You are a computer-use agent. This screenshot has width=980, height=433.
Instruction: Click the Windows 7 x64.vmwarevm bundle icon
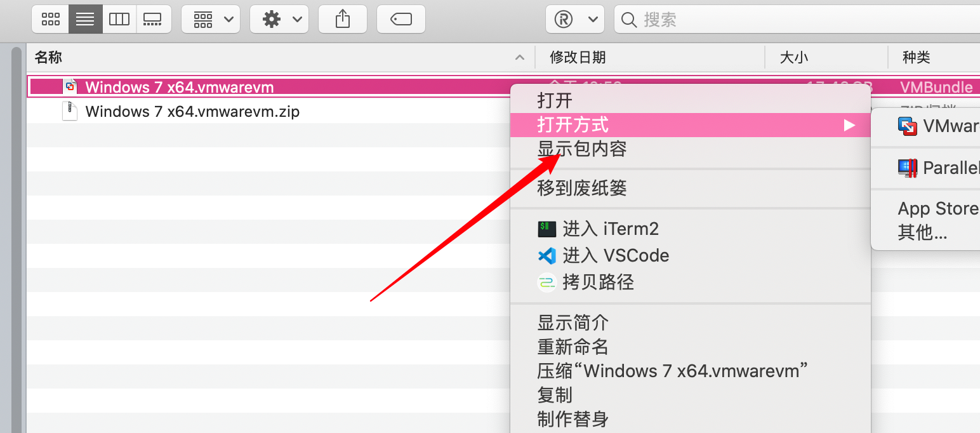(x=70, y=87)
